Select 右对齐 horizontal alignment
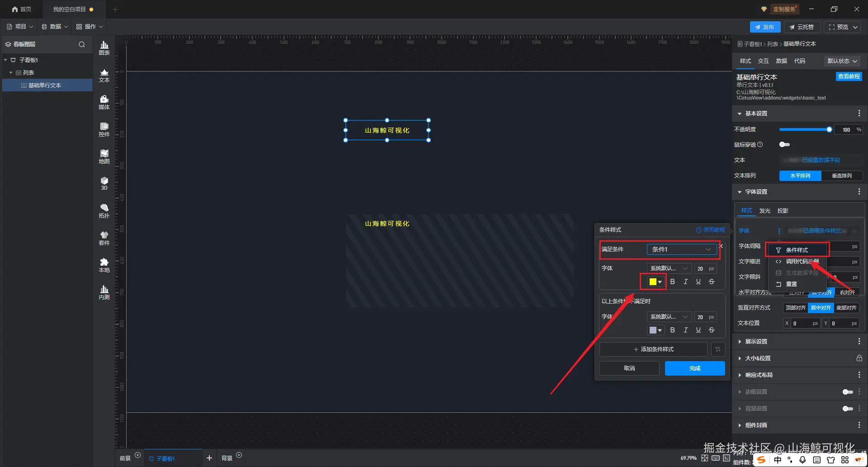The image size is (868, 467). click(x=847, y=292)
